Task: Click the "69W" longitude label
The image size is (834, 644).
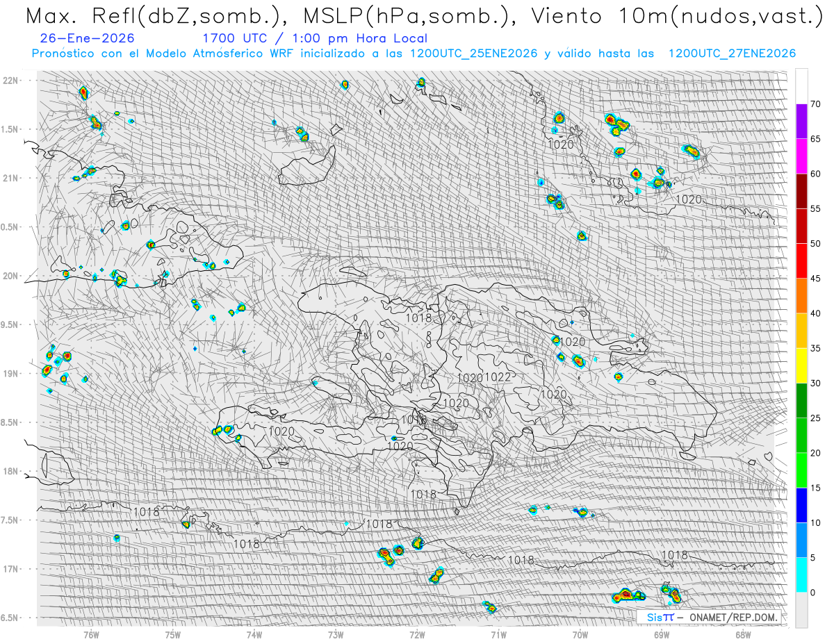Action: tap(661, 634)
